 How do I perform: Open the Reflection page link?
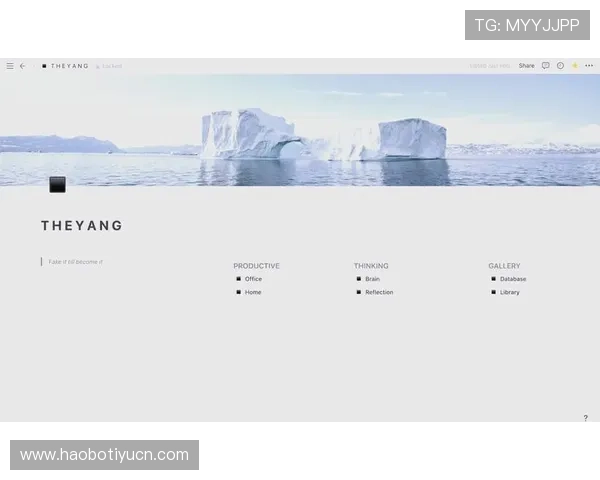pos(379,292)
